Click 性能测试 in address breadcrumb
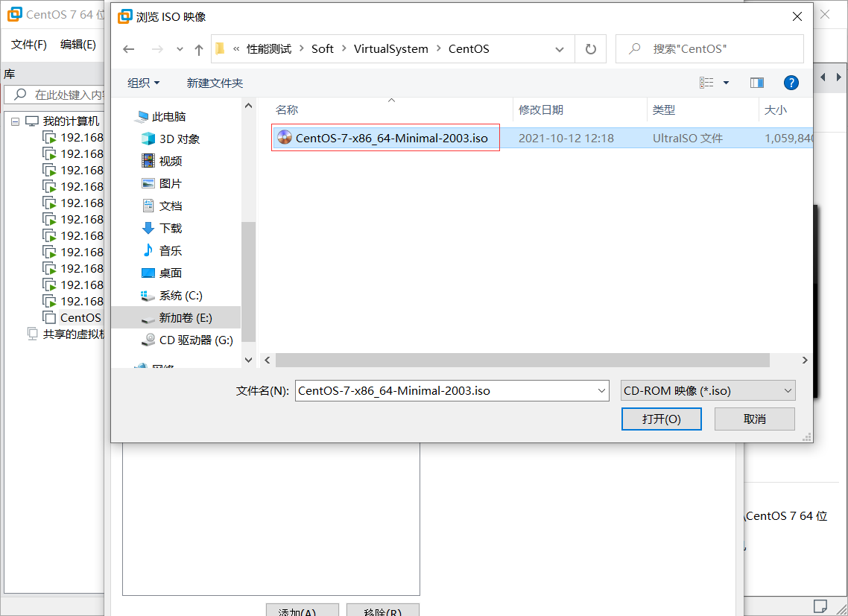 click(269, 48)
